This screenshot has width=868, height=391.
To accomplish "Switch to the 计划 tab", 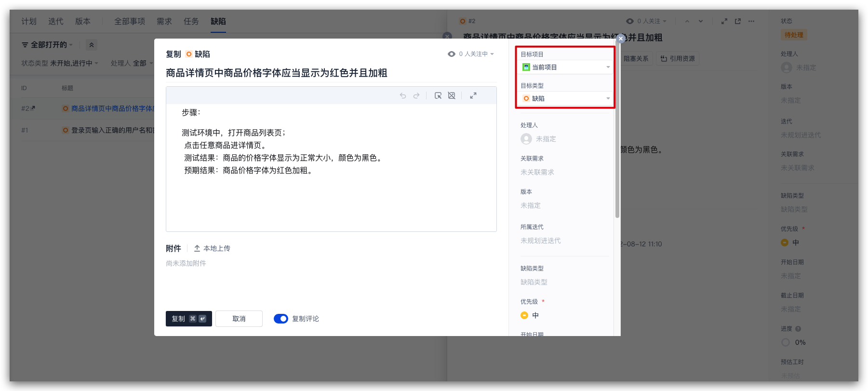I will tap(29, 21).
